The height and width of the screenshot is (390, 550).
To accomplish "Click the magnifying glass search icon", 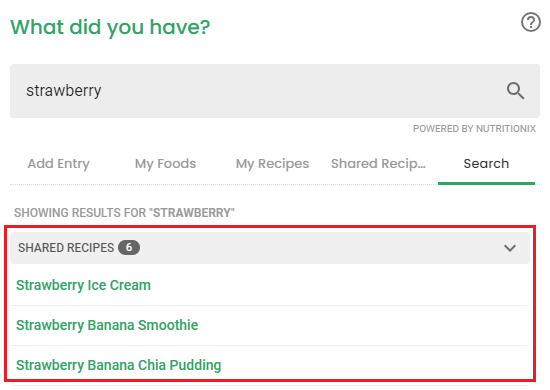I will [515, 91].
